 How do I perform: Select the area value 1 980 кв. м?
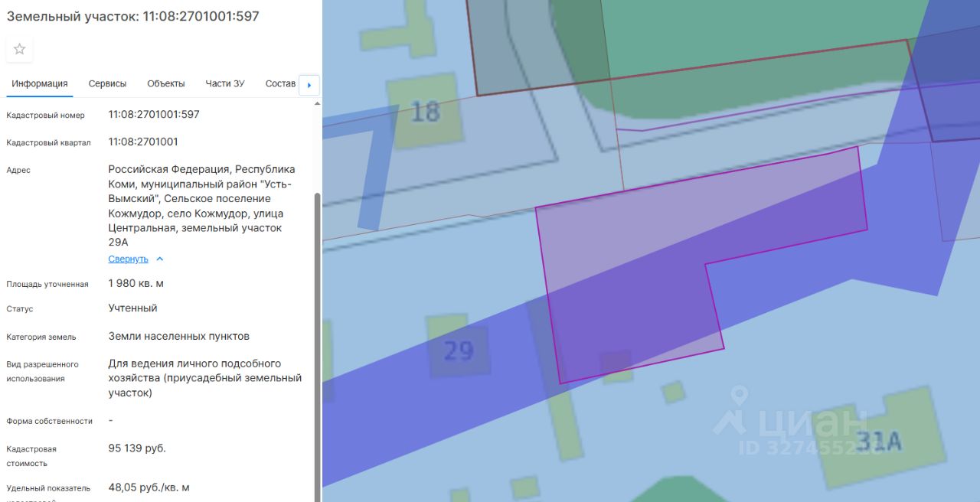(x=136, y=284)
